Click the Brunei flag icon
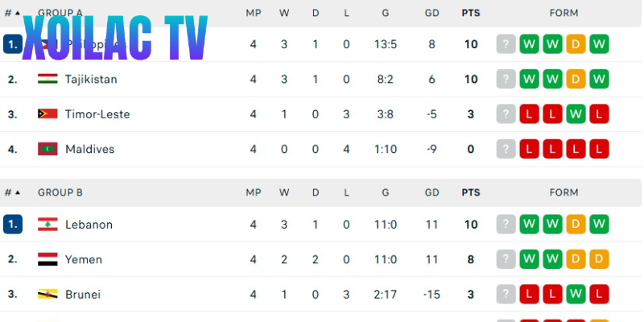The width and height of the screenshot is (644, 322). pyautogui.click(x=47, y=295)
